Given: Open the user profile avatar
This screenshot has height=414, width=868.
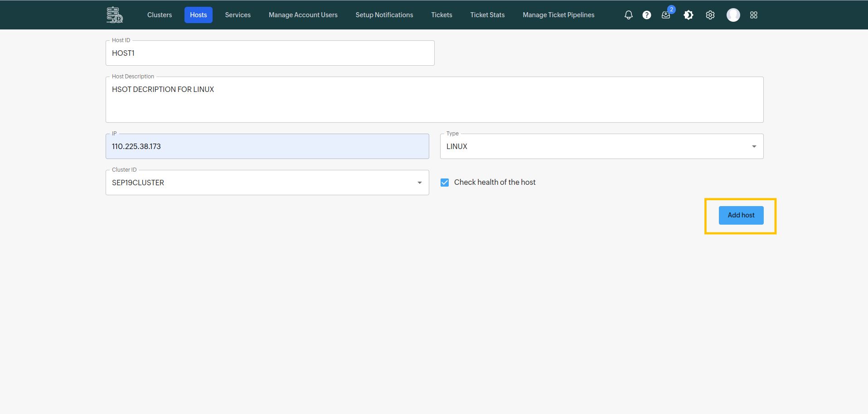Looking at the screenshot, I should click(733, 15).
